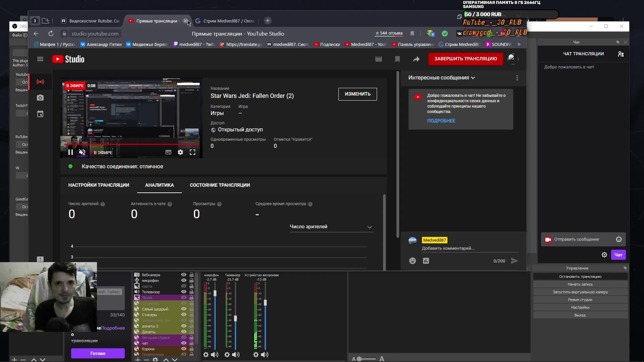The height and width of the screenshot is (362, 644).
Task: Click the webcam camera sidebar icon
Action: (40, 98)
